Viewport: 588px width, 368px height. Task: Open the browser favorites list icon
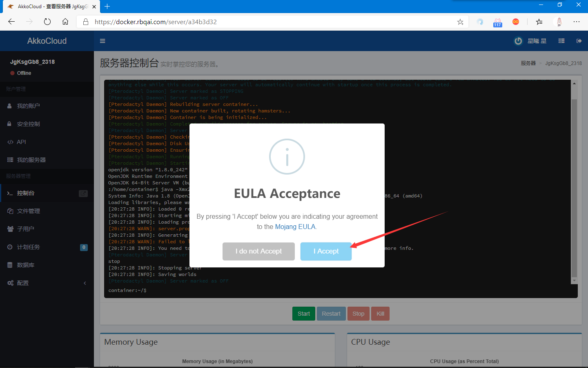point(539,22)
